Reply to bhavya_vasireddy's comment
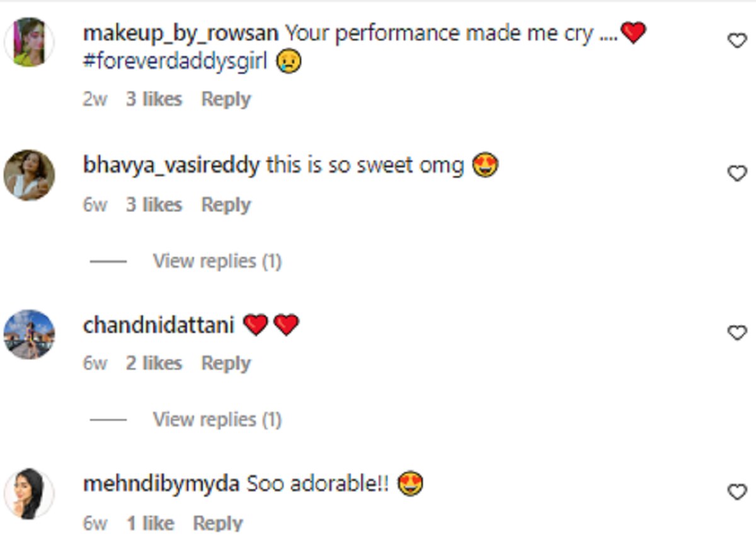Image resolution: width=756 pixels, height=537 pixels. [x=226, y=205]
